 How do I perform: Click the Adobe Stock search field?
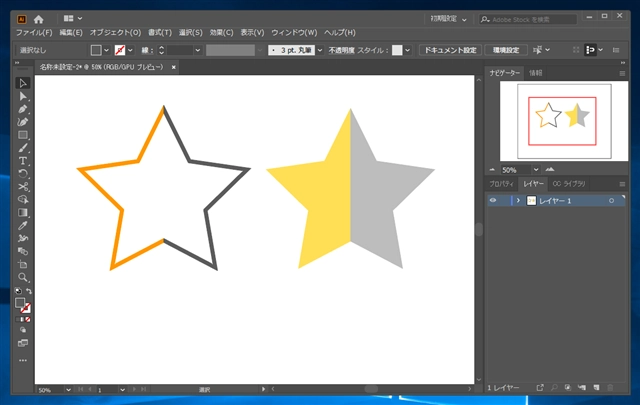pyautogui.click(x=528, y=19)
